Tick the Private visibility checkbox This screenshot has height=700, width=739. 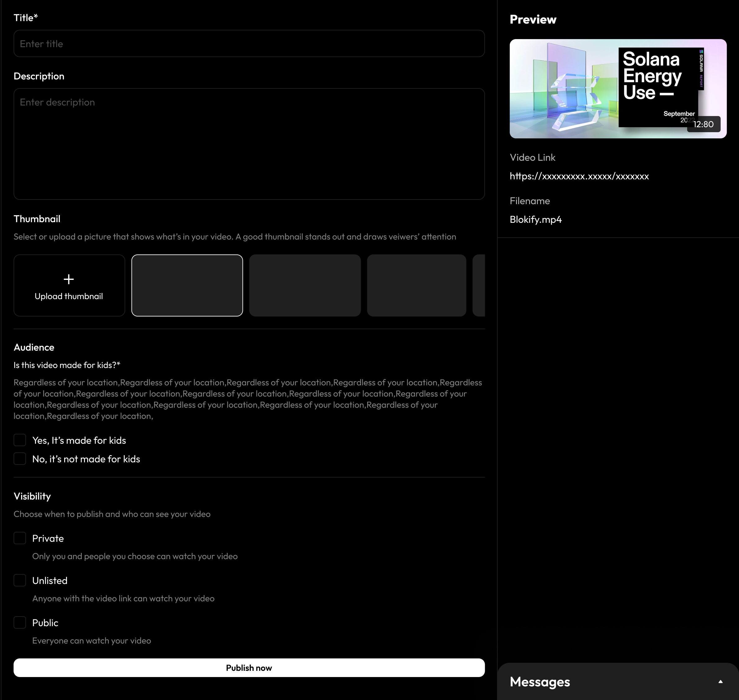tap(20, 538)
